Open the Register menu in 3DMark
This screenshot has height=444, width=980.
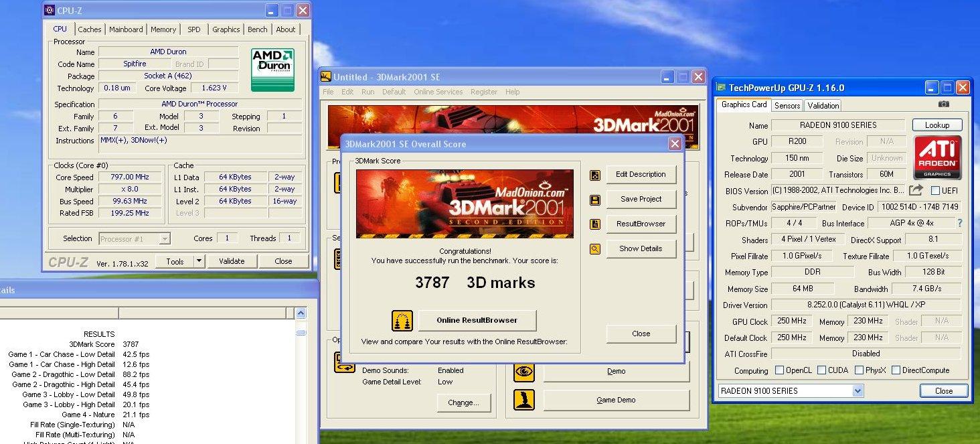point(484,92)
